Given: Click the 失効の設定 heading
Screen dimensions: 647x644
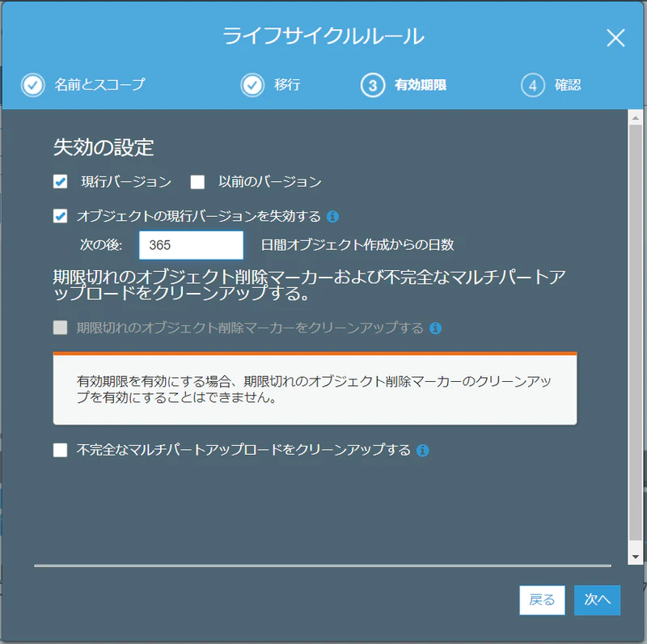Looking at the screenshot, I should [x=104, y=147].
